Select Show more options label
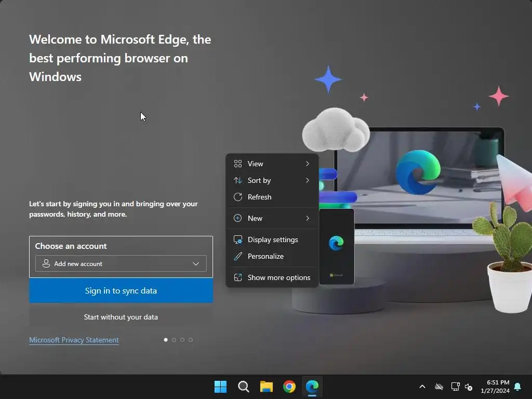Viewport: 532px width, 399px height. pos(279,277)
